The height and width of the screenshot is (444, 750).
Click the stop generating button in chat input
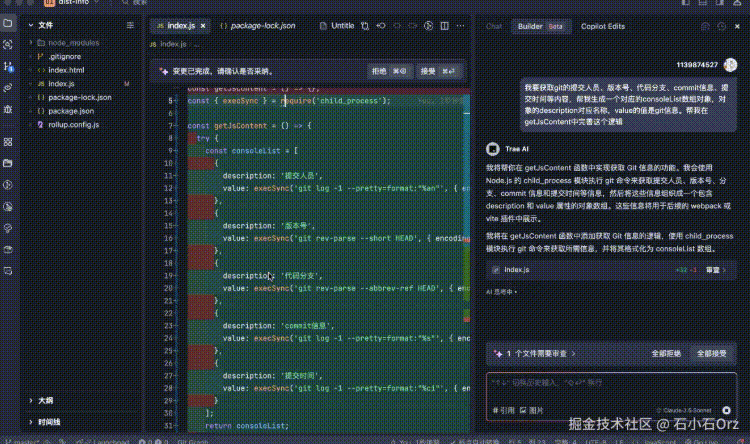tap(727, 410)
